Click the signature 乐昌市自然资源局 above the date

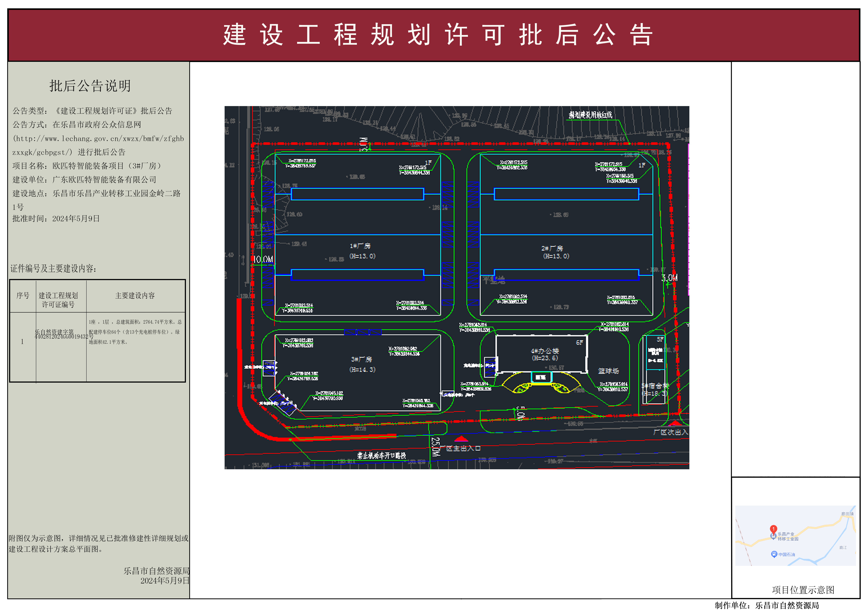(x=157, y=571)
